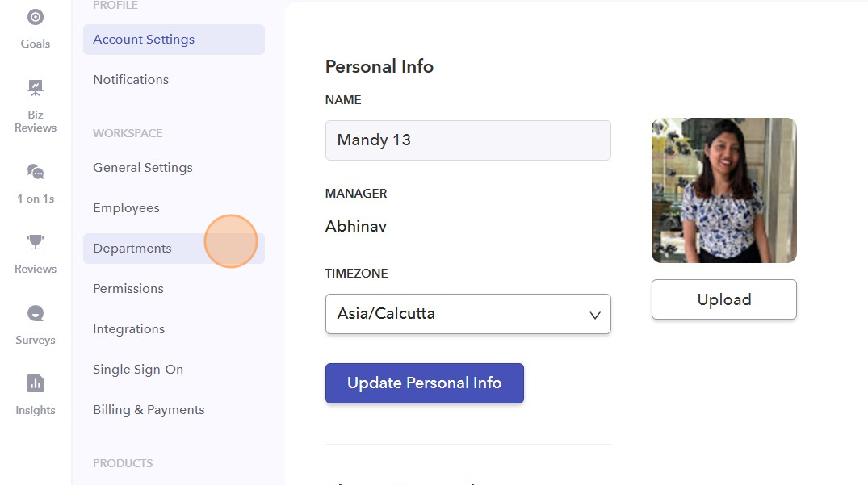868x485 pixels.
Task: Select General Settings menu item
Action: [x=143, y=168]
